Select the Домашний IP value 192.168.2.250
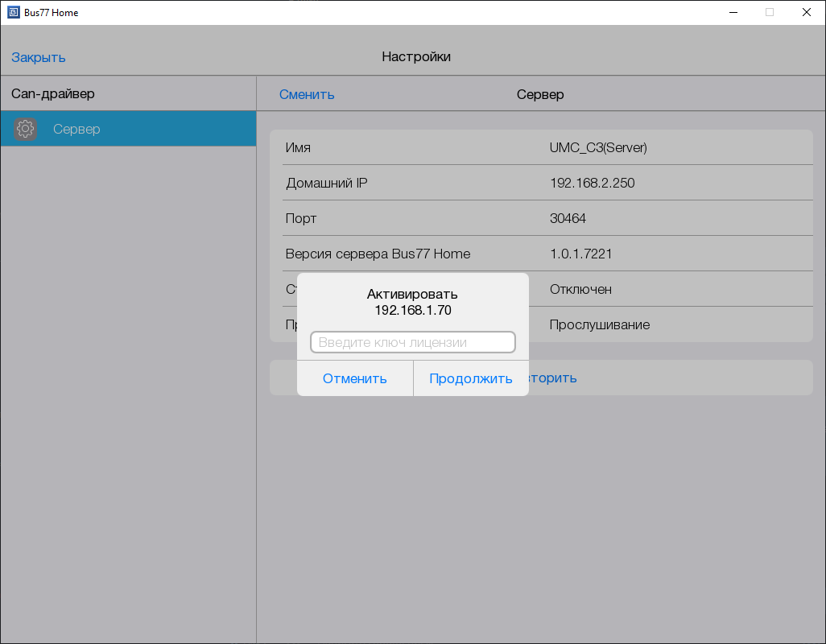Viewport: 826px width, 644px height. pos(592,183)
